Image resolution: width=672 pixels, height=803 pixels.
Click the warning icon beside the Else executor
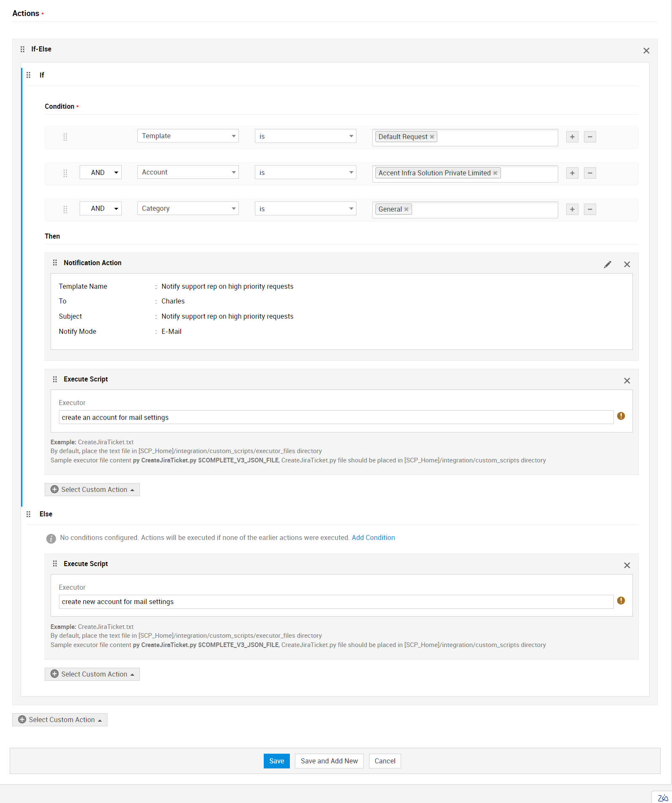621,601
